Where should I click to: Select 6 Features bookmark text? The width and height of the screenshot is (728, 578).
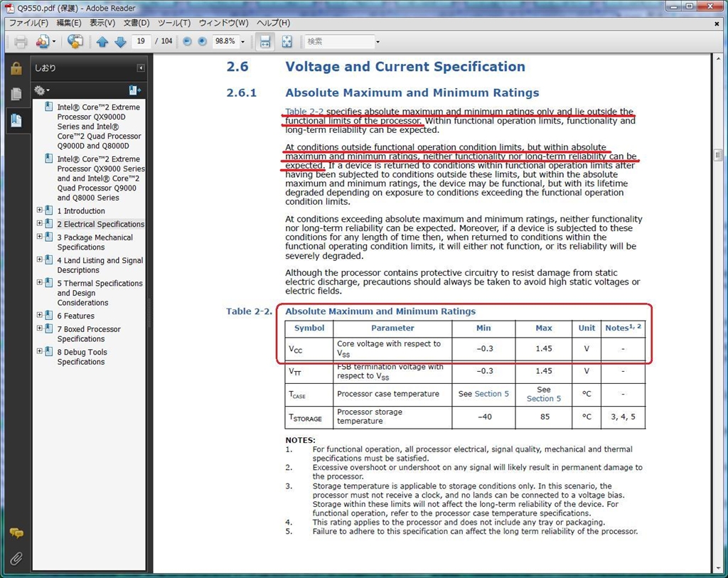(x=75, y=316)
